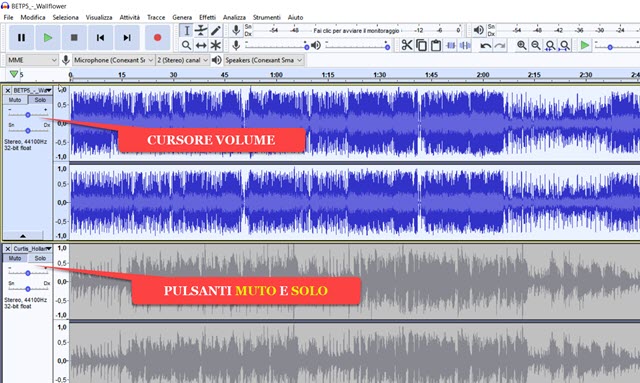Start recording with the red Record button
640x383 pixels.
[157, 38]
